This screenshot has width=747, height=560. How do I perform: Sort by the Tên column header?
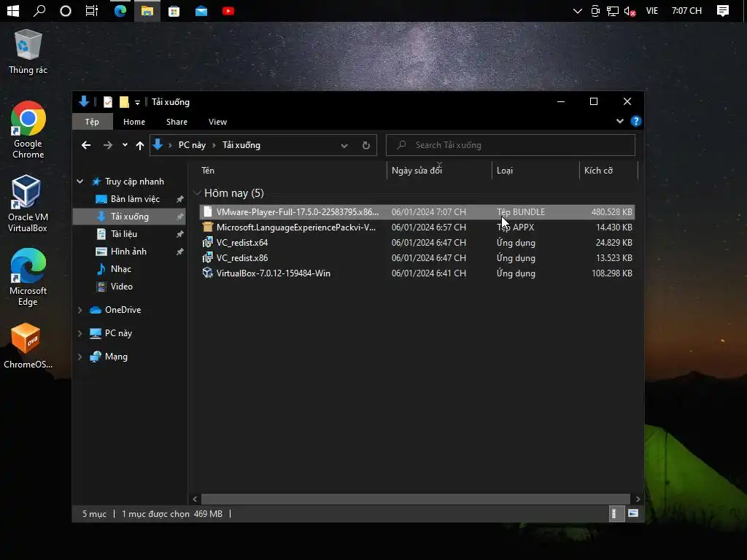(292, 171)
